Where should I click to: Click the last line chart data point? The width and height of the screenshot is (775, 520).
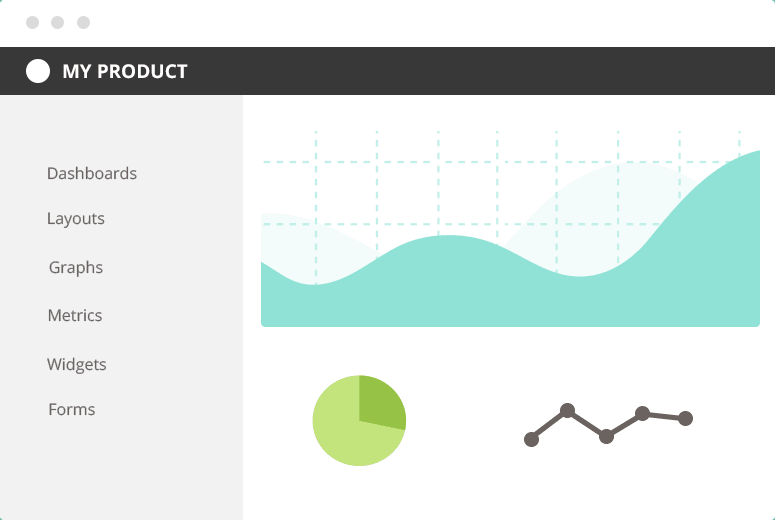point(685,418)
